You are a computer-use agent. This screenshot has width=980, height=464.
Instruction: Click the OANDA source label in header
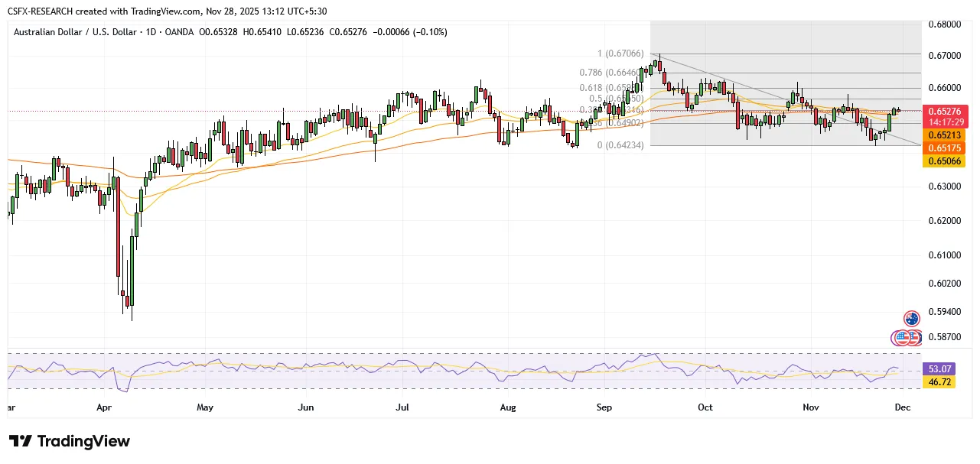click(x=181, y=32)
